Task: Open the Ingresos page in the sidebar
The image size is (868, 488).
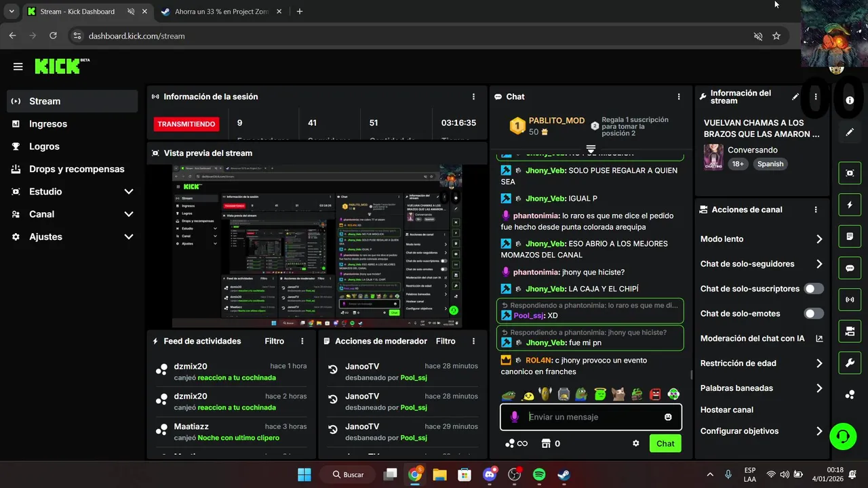Action: pos(72,124)
